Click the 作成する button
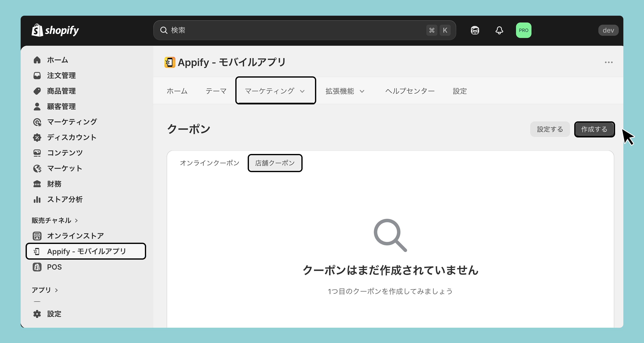 tap(594, 129)
